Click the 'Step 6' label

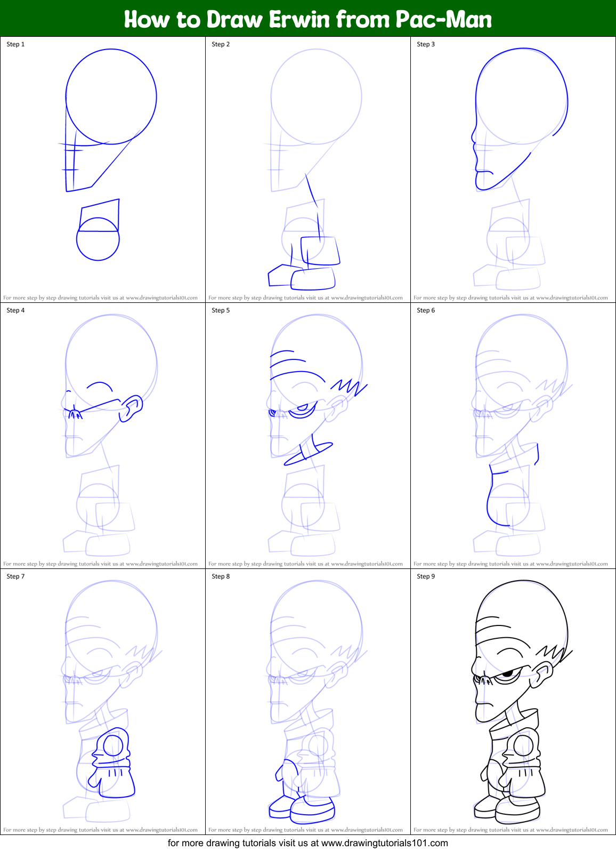(x=426, y=310)
